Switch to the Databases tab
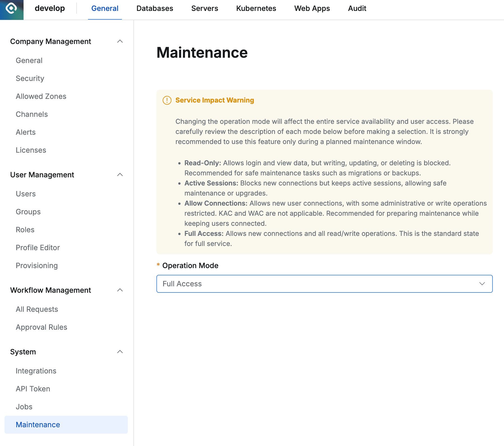Screen dimensions: 504x446 coord(154,8)
